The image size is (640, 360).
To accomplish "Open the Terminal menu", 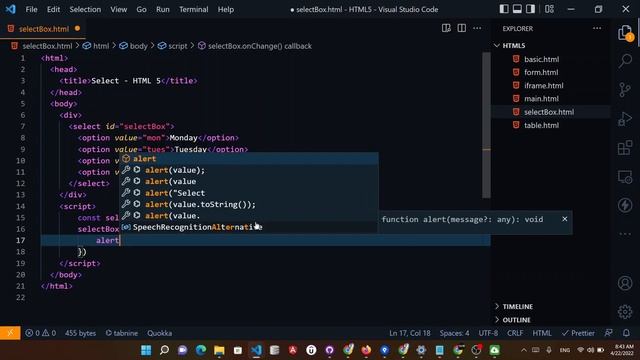I will pyautogui.click(x=193, y=9).
